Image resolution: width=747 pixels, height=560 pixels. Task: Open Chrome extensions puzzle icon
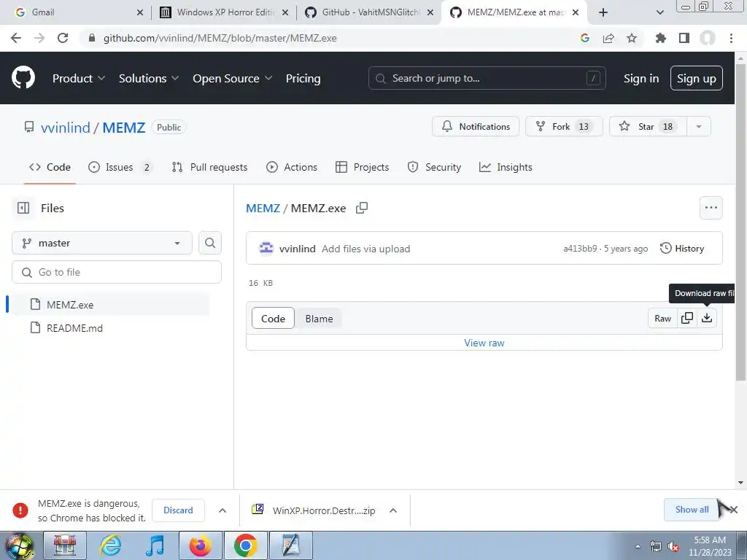click(x=661, y=38)
